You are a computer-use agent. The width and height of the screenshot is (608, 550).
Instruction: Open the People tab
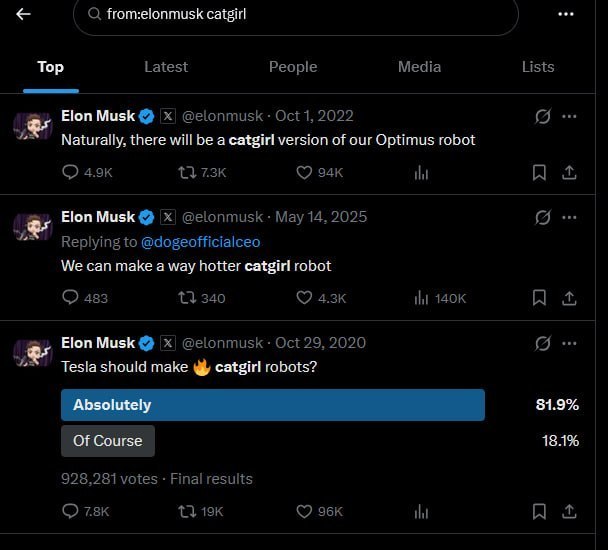point(293,66)
